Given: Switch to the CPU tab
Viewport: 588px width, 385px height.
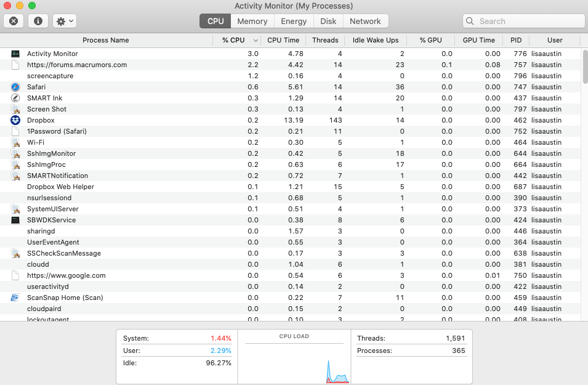Looking at the screenshot, I should tap(215, 21).
